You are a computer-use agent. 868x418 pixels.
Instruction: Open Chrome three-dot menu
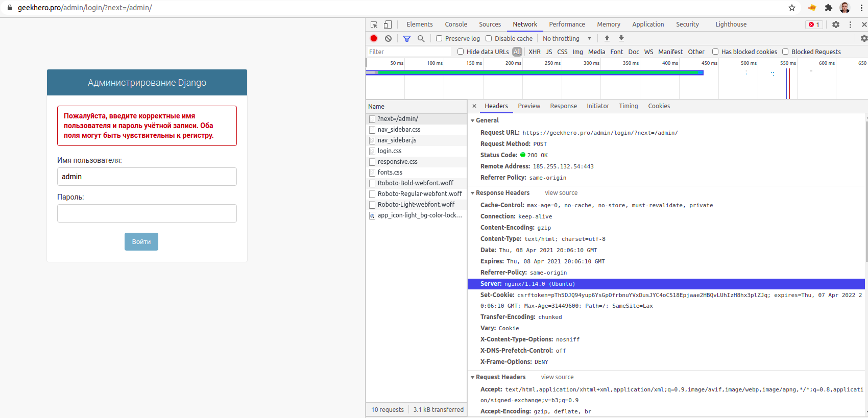[x=861, y=8]
